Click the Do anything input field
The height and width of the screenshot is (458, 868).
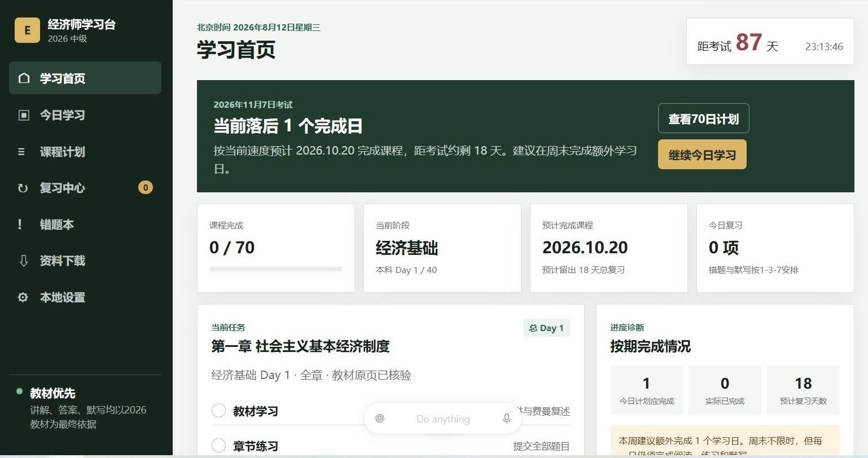(443, 419)
